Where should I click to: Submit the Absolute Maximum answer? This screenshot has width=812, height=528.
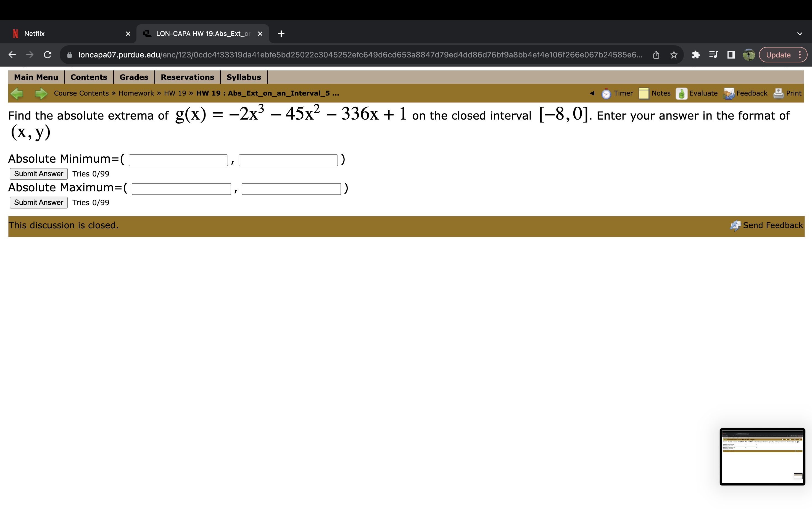click(x=38, y=202)
